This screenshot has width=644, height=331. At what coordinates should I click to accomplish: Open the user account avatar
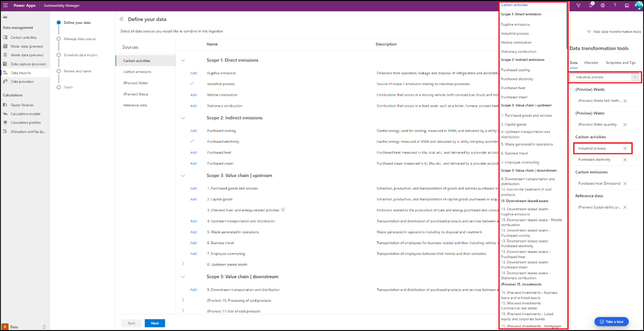coord(639,5)
